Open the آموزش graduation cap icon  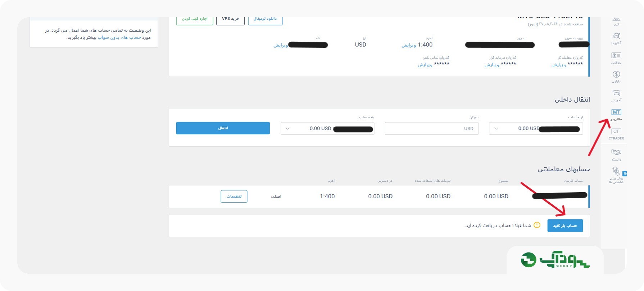[x=616, y=96]
